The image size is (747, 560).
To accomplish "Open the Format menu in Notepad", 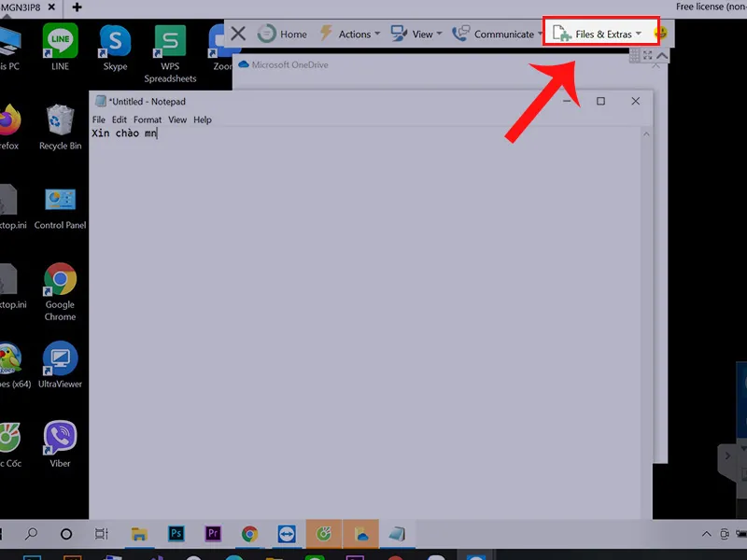I will coord(147,119).
